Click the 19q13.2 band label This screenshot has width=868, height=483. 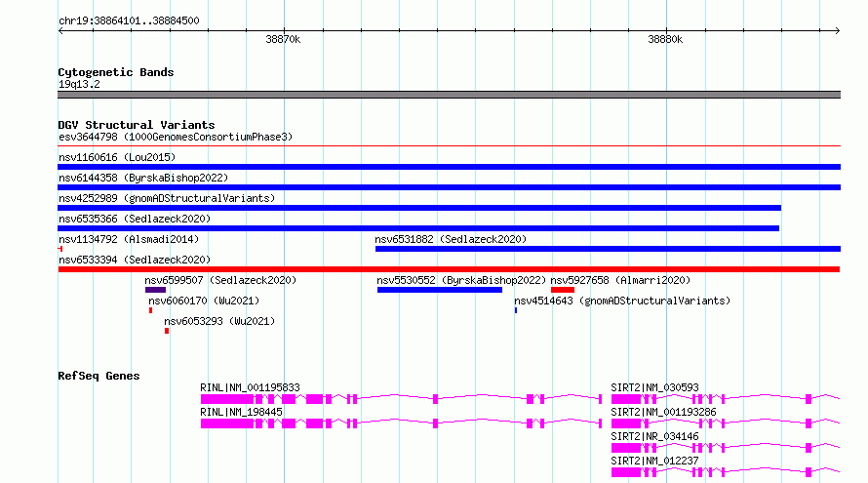pyautogui.click(x=79, y=84)
